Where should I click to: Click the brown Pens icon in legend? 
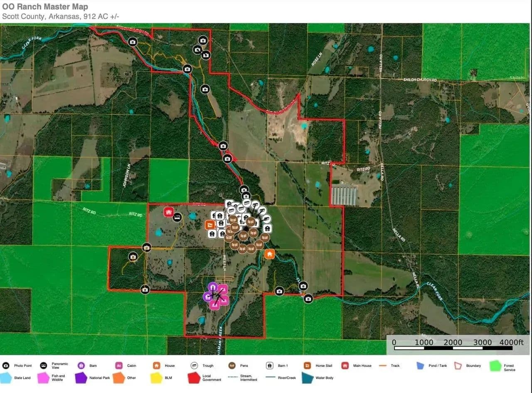(232, 366)
